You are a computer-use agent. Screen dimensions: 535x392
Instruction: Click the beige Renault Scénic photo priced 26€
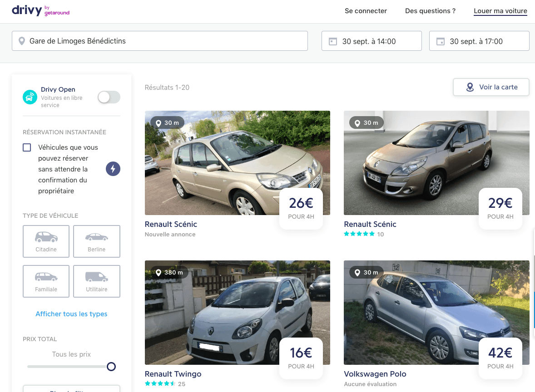[237, 162]
